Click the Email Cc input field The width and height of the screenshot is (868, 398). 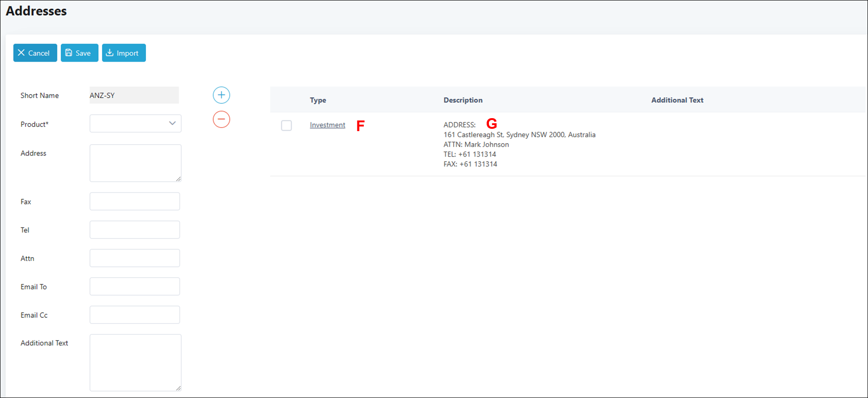(134, 315)
